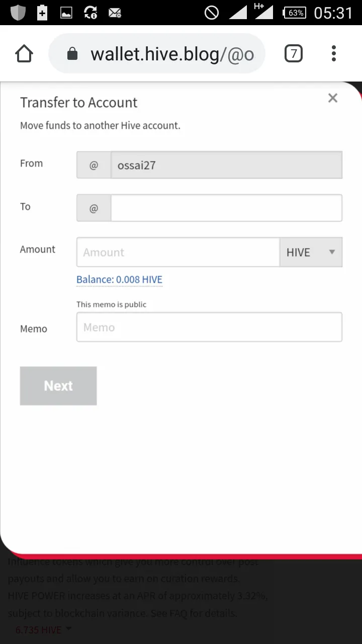Click the Balance: 0.008 HIVE link
Image resolution: width=362 pixels, height=644 pixels.
click(119, 280)
